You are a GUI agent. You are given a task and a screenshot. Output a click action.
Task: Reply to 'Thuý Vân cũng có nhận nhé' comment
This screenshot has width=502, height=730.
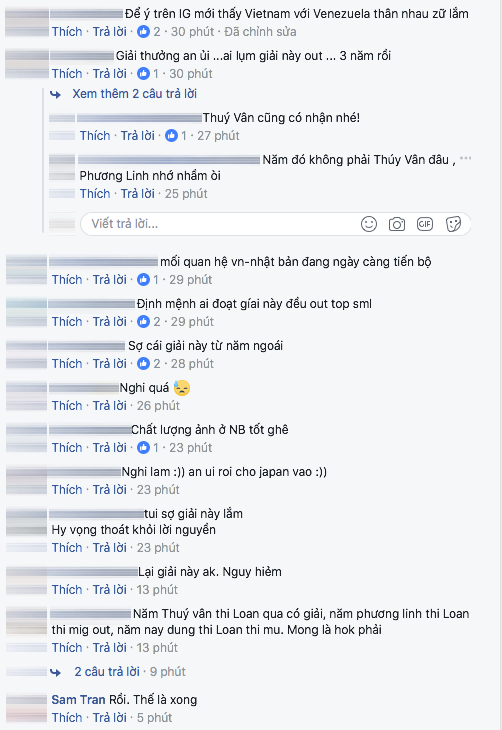pyautogui.click(x=138, y=135)
